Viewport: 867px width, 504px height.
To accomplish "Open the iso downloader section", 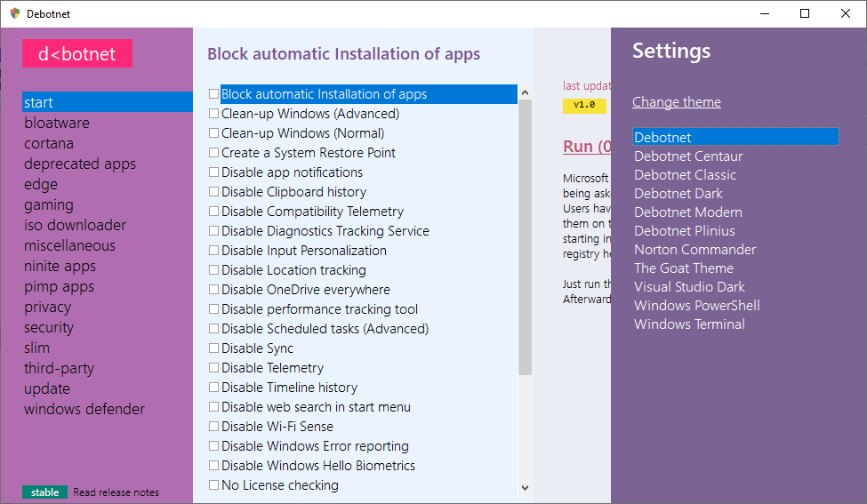I will 76,225.
